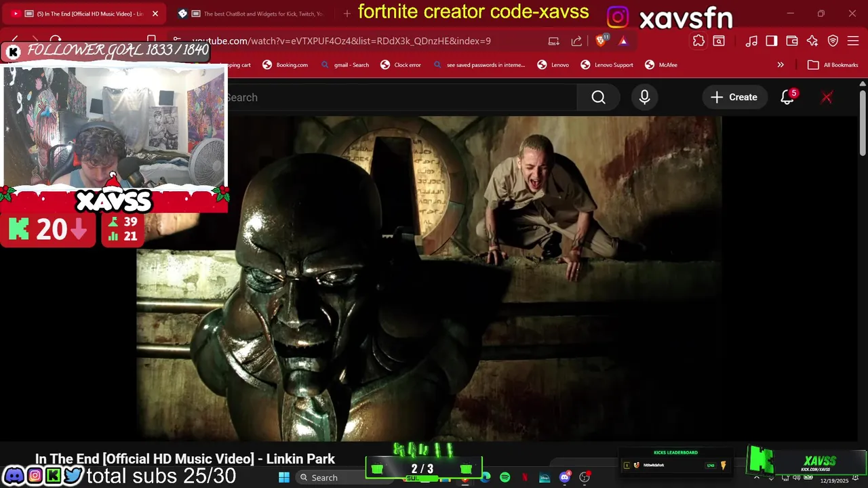868x488 pixels.
Task: Click the taskbar date 12/19/2025
Action: pos(834,481)
